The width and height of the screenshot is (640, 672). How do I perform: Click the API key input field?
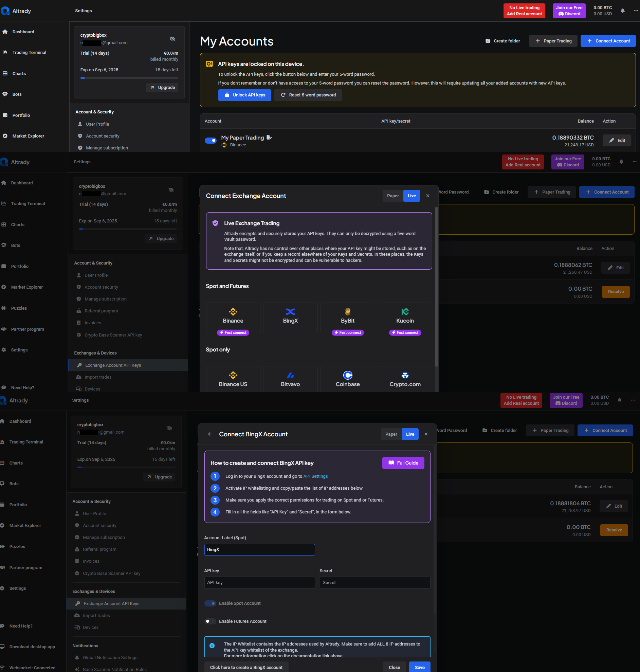pos(260,583)
